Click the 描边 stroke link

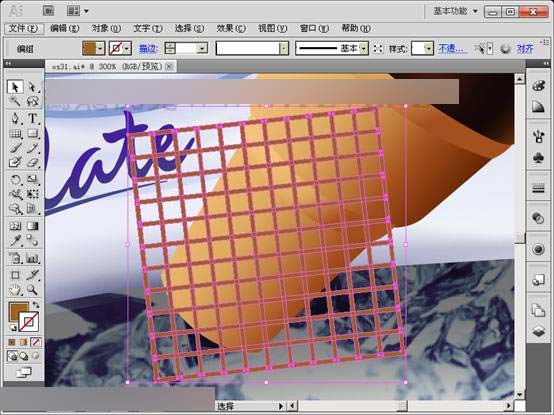click(148, 49)
